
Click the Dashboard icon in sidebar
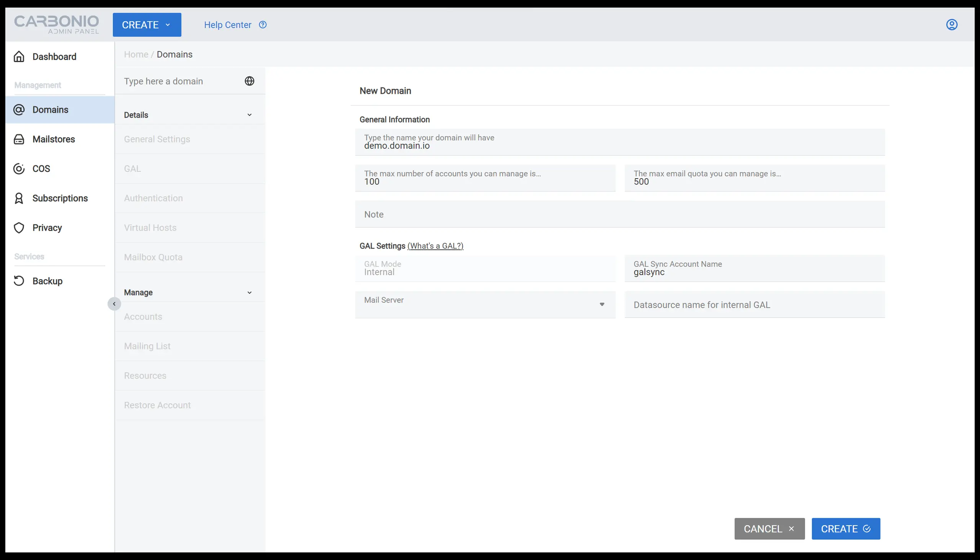[x=18, y=57]
